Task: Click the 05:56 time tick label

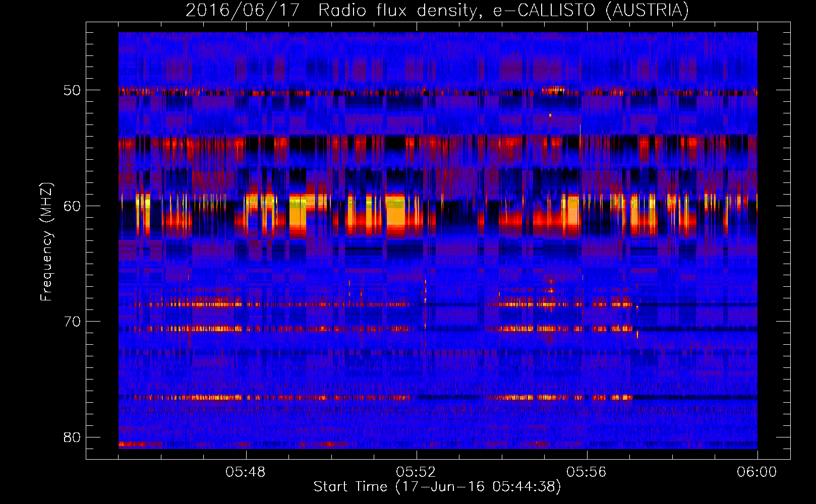Action: 587,472
